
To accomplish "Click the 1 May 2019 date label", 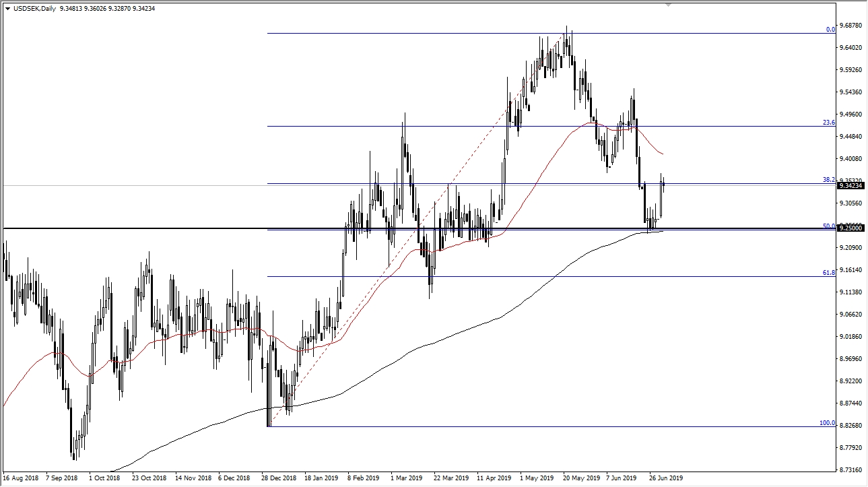I will (x=537, y=479).
